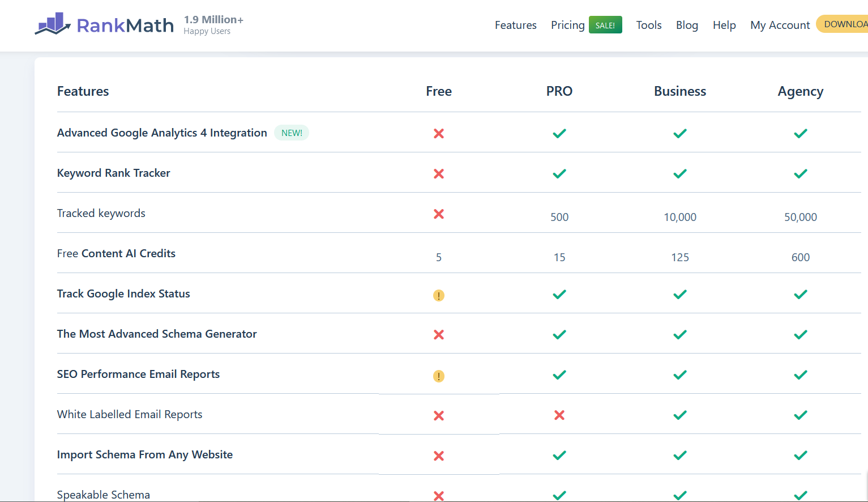868x502 pixels.
Task: Click the 500 tracked keywords value under PRO
Action: click(559, 217)
